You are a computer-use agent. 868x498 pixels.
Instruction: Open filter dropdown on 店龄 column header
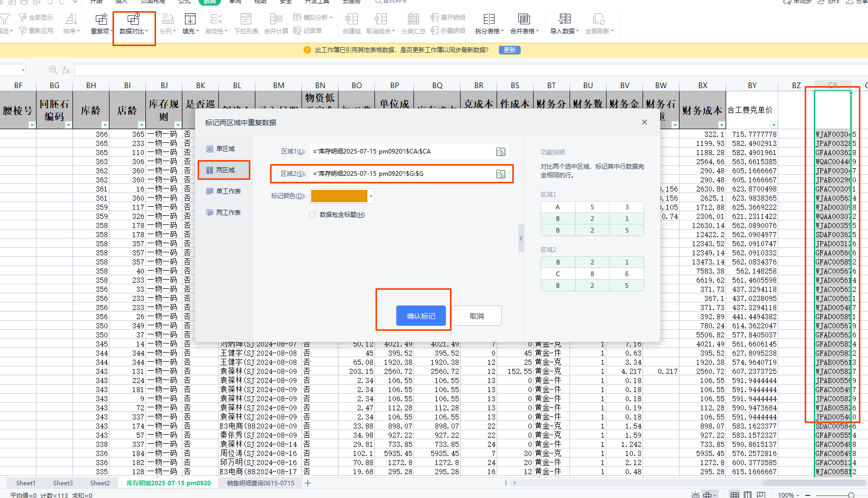pos(141,125)
